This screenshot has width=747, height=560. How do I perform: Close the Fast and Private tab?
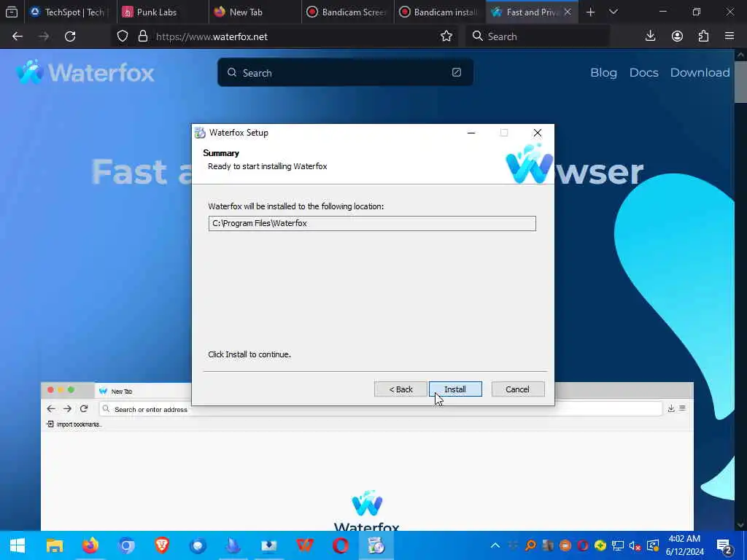(x=568, y=12)
